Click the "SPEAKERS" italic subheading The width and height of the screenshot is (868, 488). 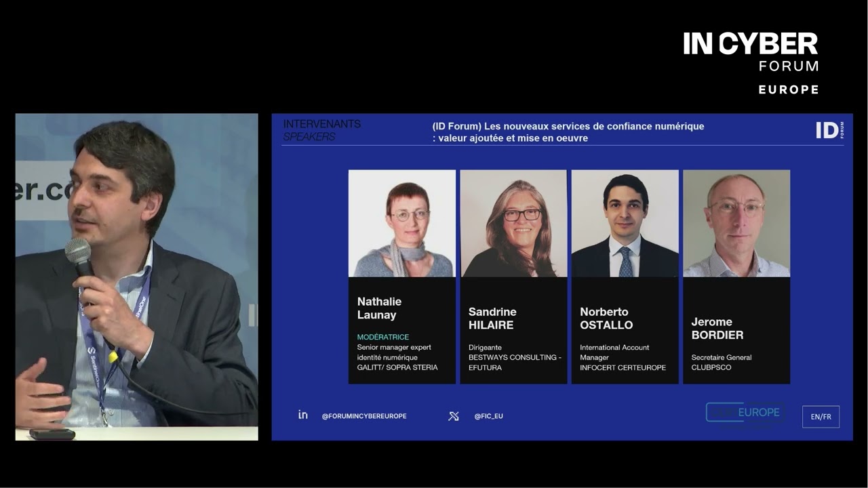pos(309,137)
